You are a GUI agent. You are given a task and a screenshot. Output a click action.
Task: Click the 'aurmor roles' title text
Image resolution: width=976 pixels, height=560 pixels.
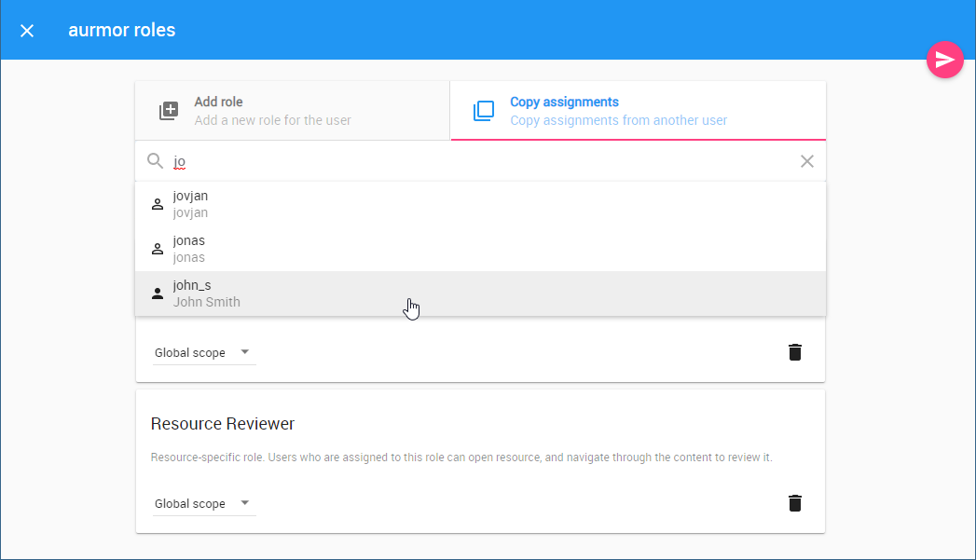coord(122,30)
